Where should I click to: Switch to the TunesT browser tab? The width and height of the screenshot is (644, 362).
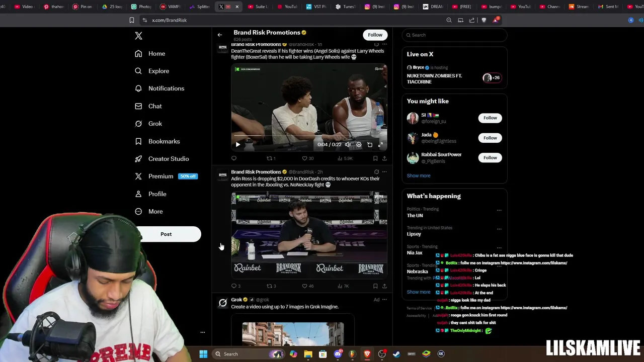[346, 7]
